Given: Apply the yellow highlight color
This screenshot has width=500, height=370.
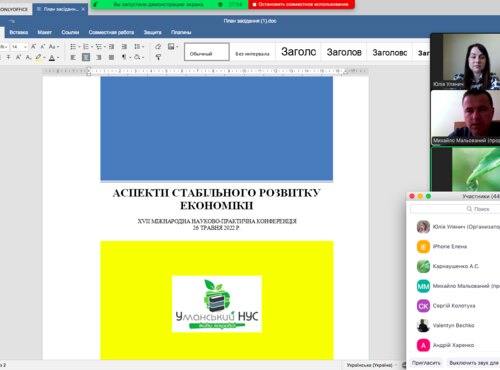Looking at the screenshot, I should pyautogui.click(x=38, y=57).
